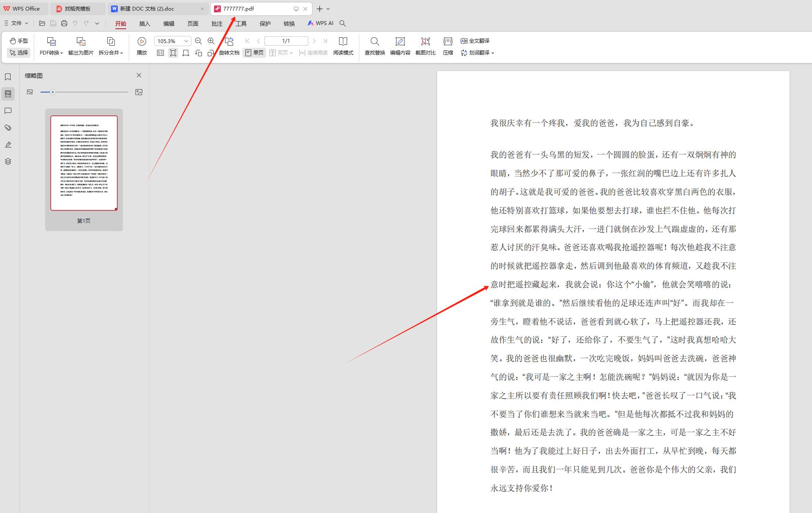Click the fit width view icon

coord(186,53)
